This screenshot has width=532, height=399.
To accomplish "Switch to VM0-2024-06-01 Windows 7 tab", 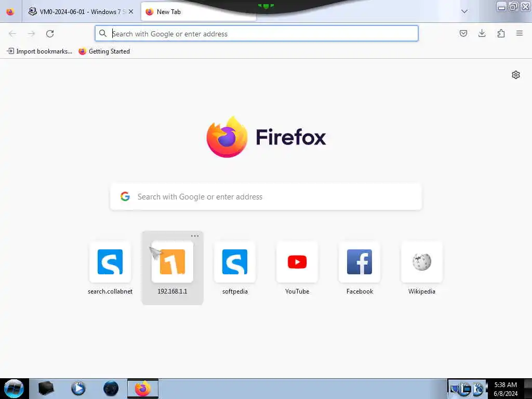I will click(x=81, y=11).
